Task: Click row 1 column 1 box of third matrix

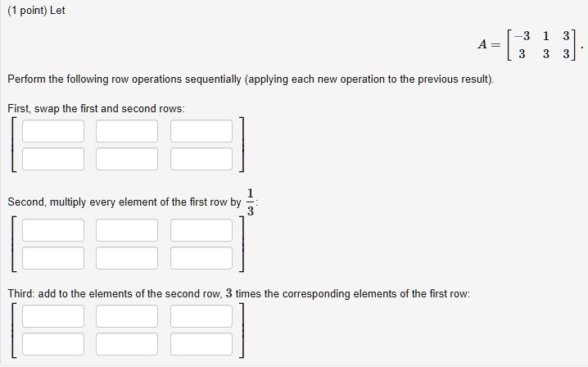Action: coord(53,316)
